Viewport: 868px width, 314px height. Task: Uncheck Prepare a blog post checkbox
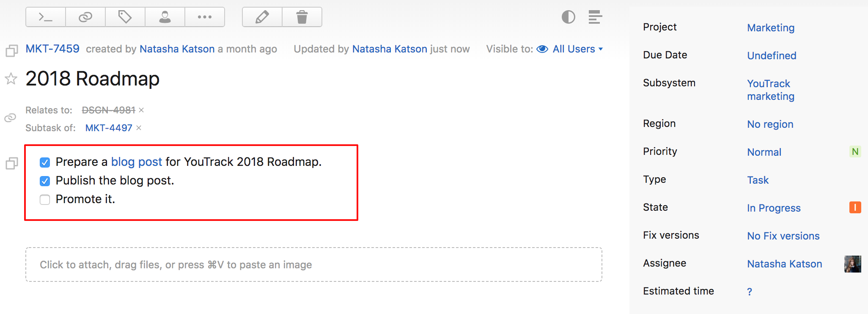(45, 163)
